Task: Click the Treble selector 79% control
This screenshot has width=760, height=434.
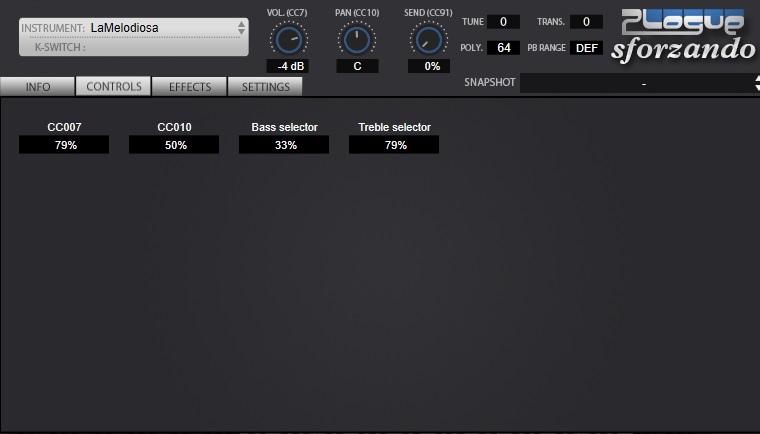Action: coord(394,145)
